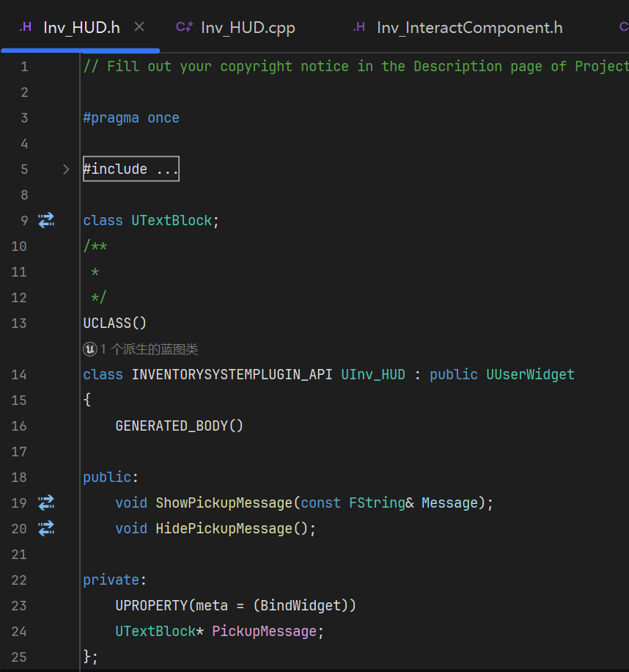Click the UInv_HUD class name
The image size is (629, 672).
373,375
